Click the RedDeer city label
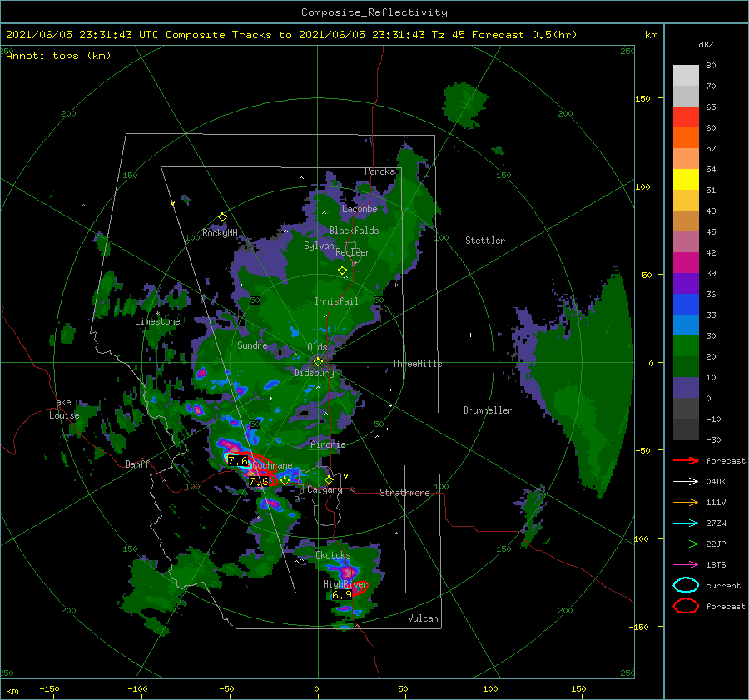 [x=353, y=252]
